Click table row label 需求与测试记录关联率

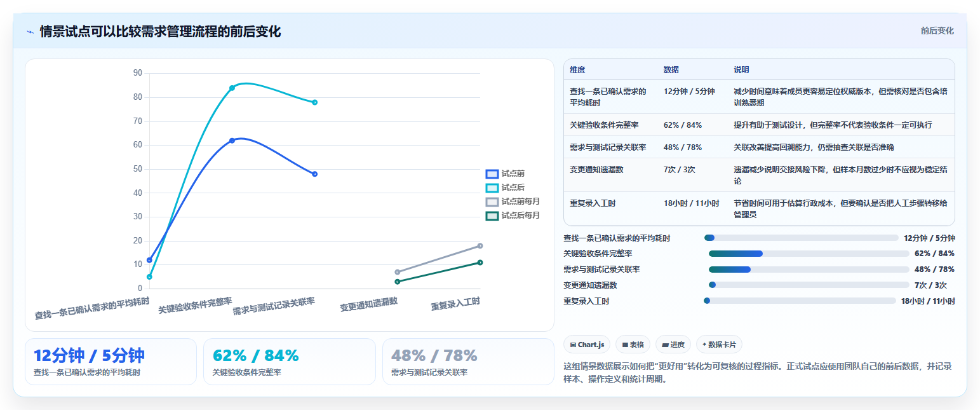(x=608, y=147)
